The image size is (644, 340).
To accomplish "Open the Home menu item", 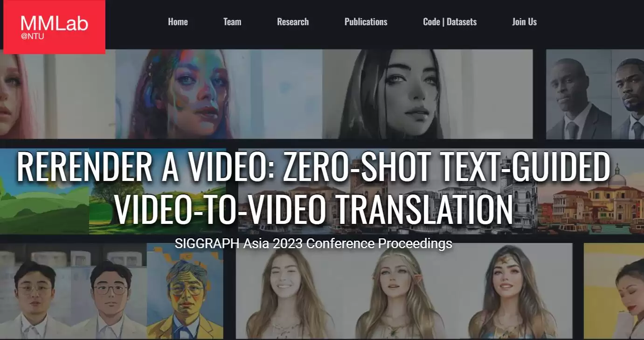I will 178,22.
